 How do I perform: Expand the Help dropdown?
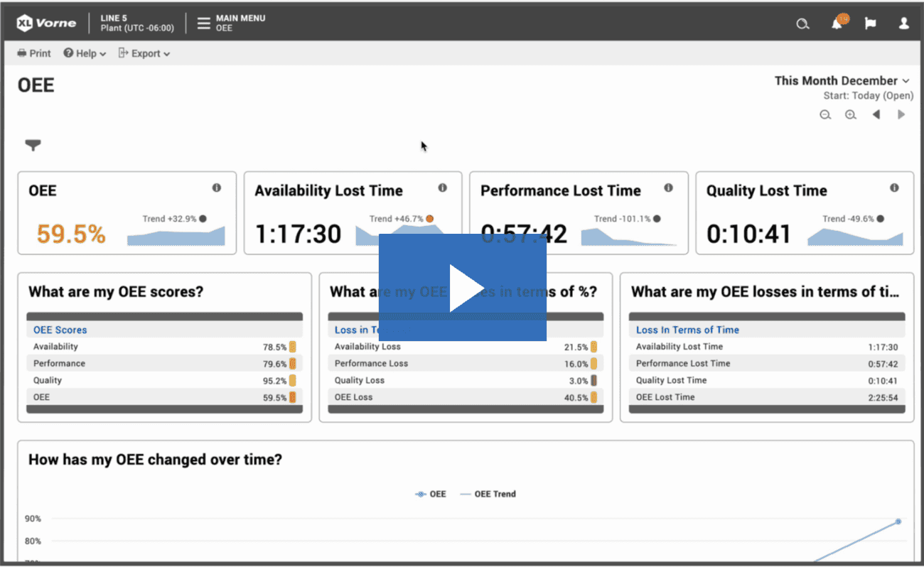(85, 53)
